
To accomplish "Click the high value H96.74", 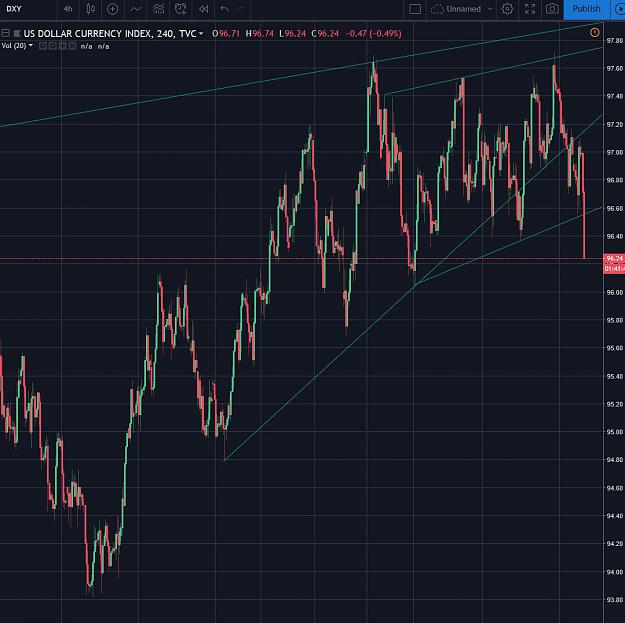I will pyautogui.click(x=259, y=33).
